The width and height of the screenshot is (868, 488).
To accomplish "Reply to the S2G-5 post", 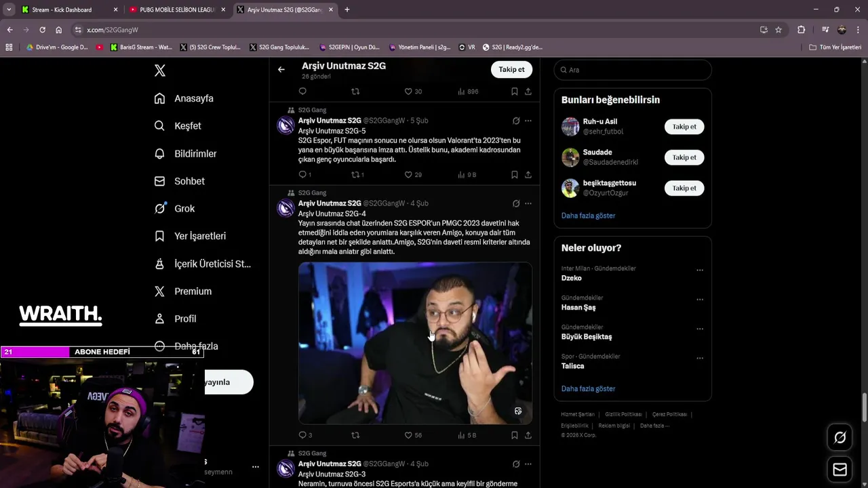I will point(304,175).
